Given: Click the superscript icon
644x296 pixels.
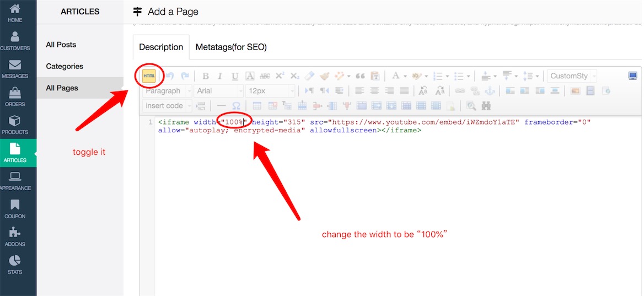Looking at the screenshot, I should click(x=280, y=76).
